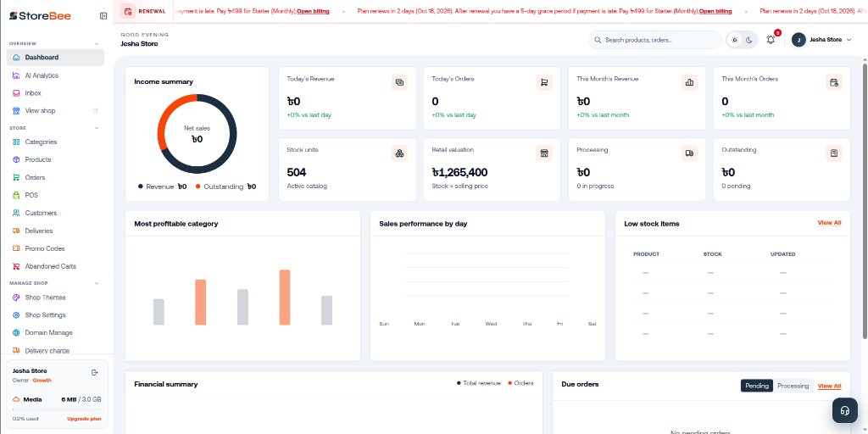Click the logout icon beside Jesha Store
This screenshot has height=434, width=868.
pos(95,373)
